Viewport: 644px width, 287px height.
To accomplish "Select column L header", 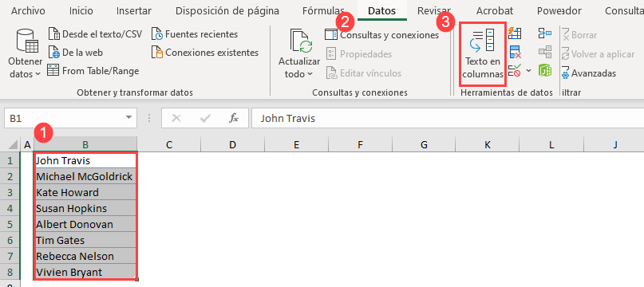I will click(x=551, y=144).
